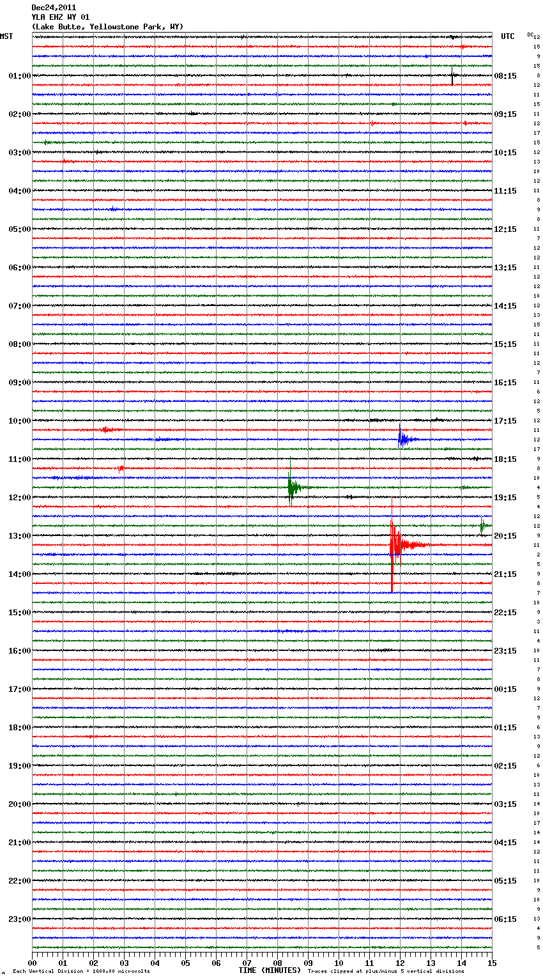
Task: Click the "07:00" MST time label
Action: click(x=19, y=306)
